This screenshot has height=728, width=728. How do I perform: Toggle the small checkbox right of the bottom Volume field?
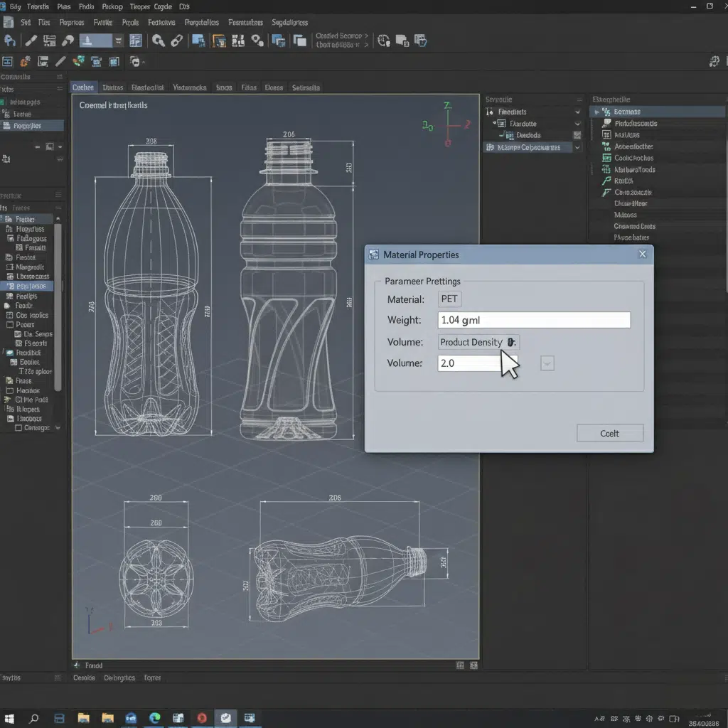click(547, 363)
